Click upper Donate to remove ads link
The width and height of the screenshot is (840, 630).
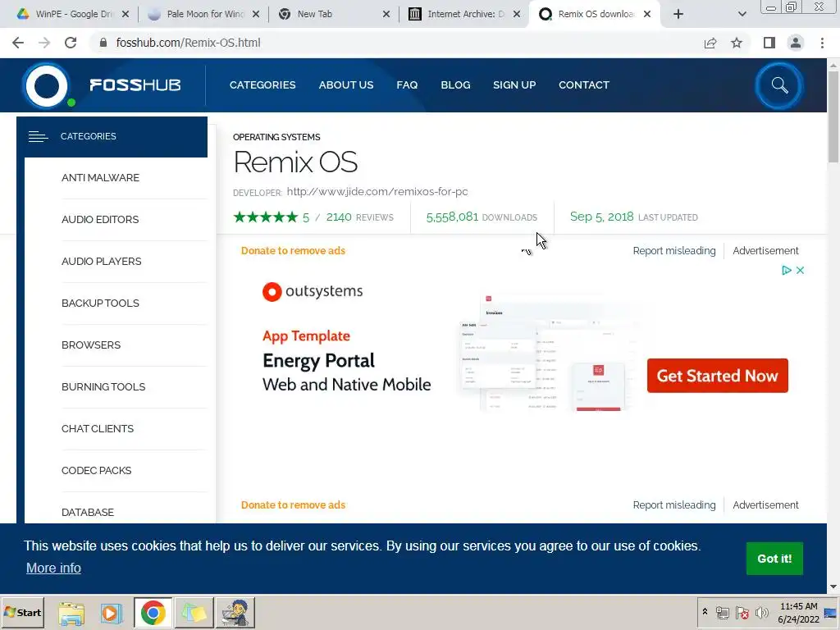click(x=293, y=251)
